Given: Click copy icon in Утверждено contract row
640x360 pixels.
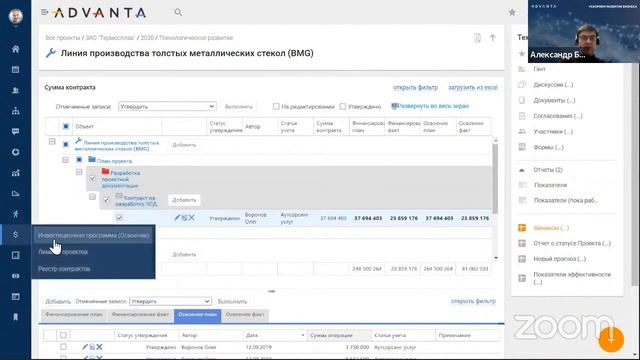Looking at the screenshot, I should point(184,218).
